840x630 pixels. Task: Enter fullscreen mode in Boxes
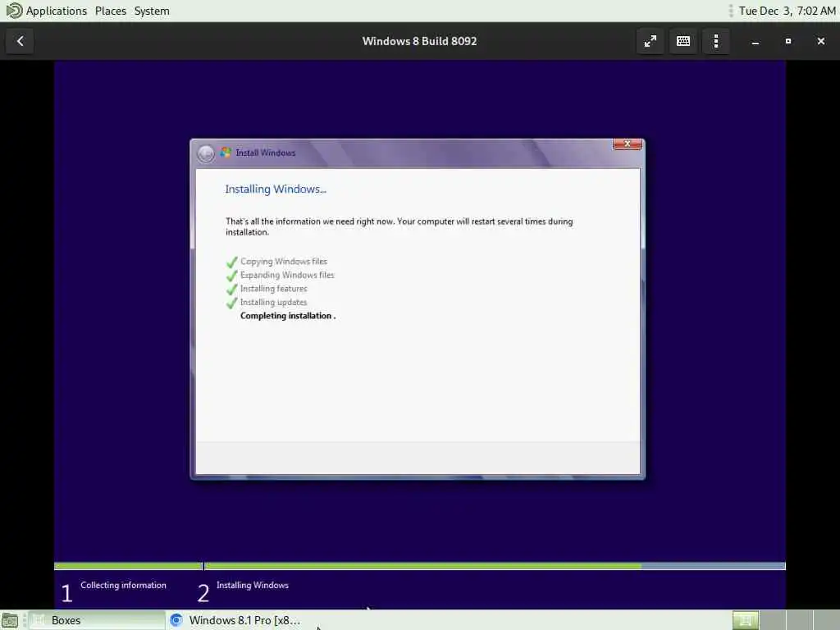(650, 41)
